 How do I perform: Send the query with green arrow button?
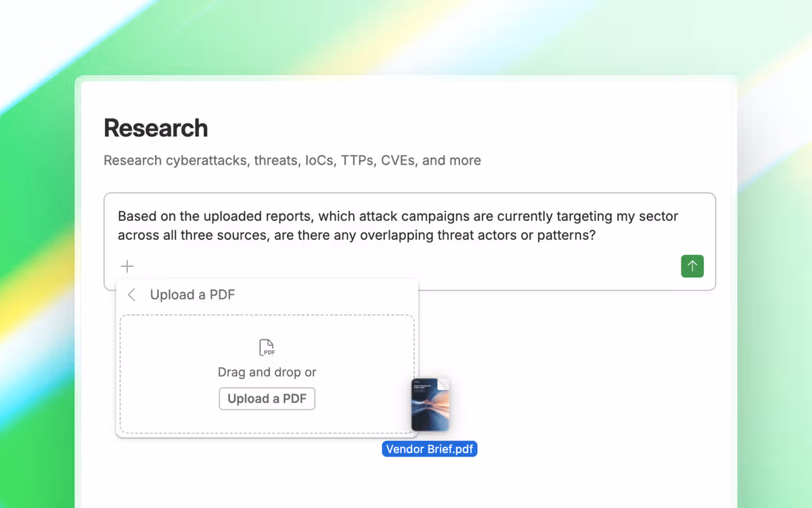(692, 266)
